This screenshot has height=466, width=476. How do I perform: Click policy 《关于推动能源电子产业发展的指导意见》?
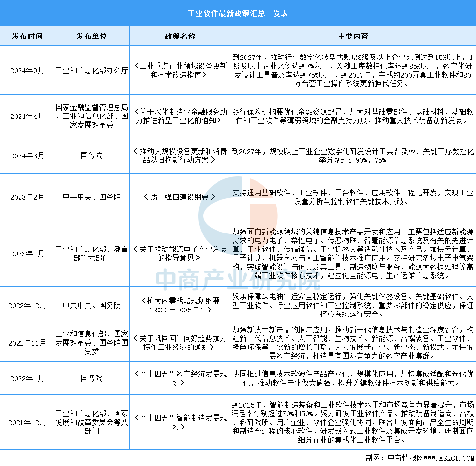coord(179,253)
